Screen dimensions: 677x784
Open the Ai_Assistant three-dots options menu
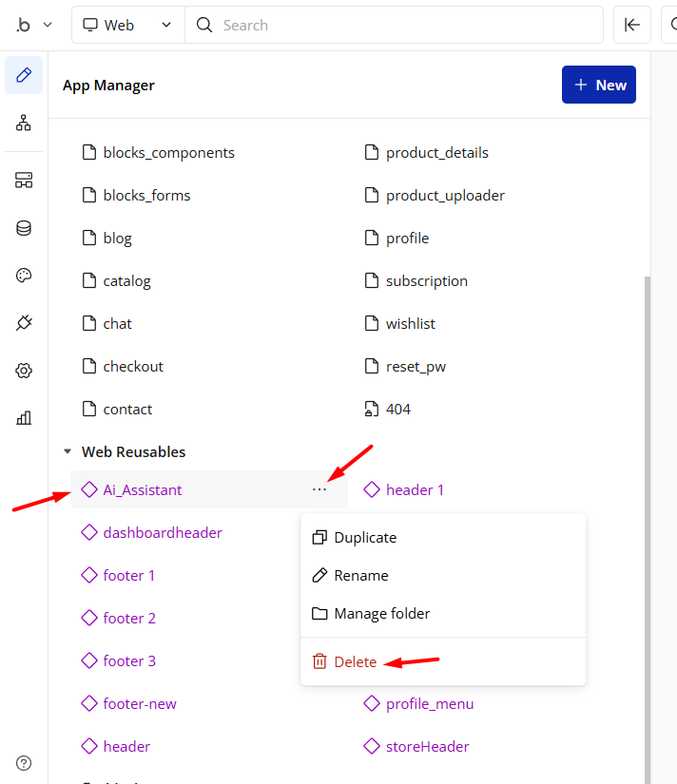coord(319,489)
